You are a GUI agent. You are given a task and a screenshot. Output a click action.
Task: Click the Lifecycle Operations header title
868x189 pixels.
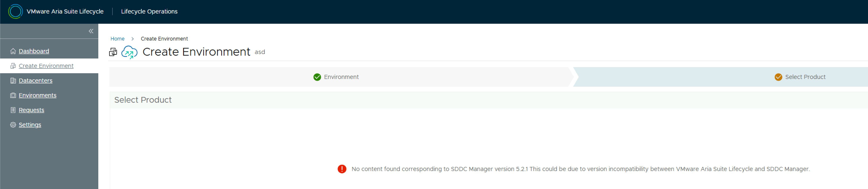tap(149, 11)
